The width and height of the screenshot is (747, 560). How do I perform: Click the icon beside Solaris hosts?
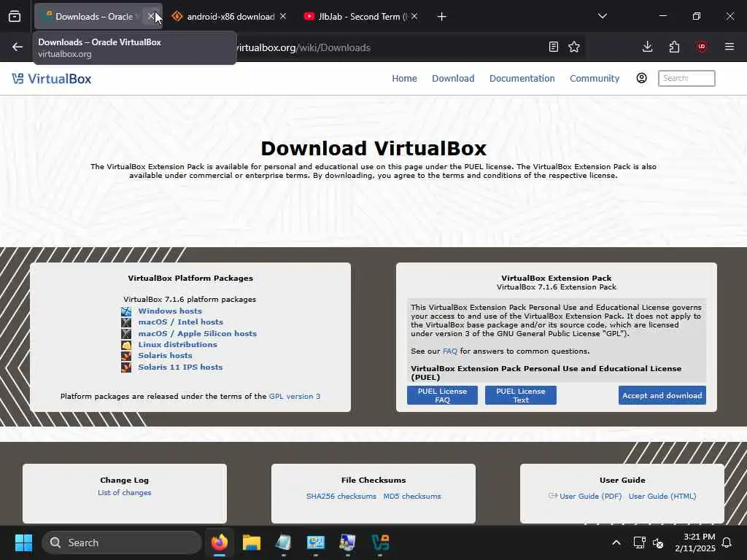[126, 356]
